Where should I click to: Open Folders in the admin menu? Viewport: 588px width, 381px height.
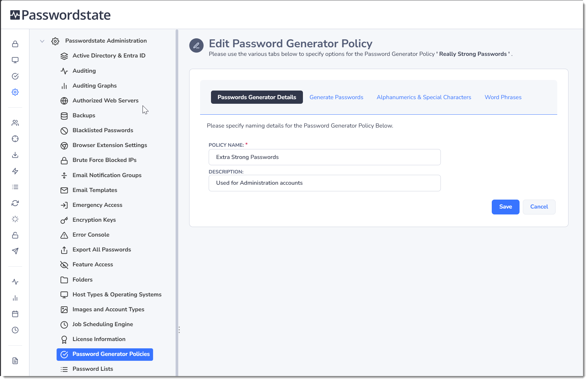click(83, 280)
